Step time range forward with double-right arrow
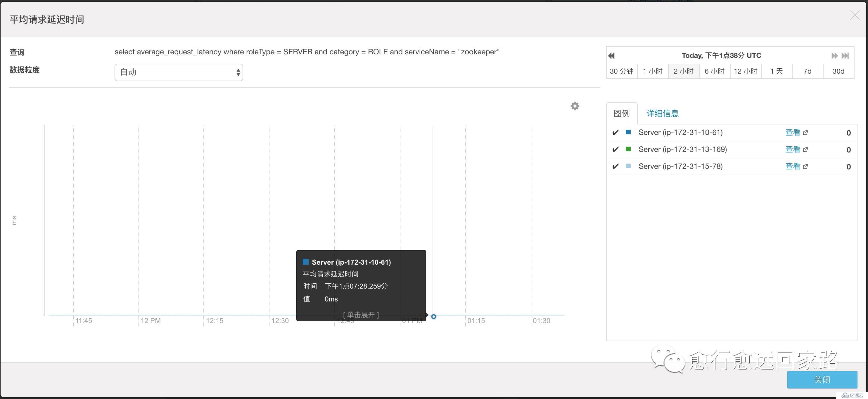This screenshot has height=399, width=868. [834, 55]
